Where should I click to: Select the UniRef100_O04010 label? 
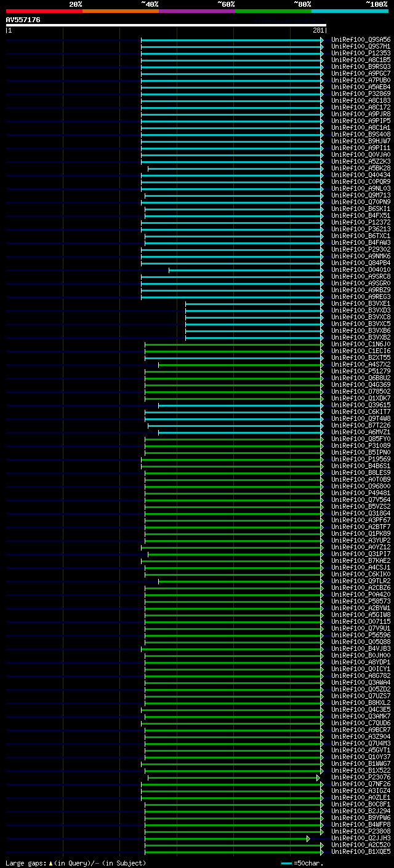pyautogui.click(x=361, y=270)
